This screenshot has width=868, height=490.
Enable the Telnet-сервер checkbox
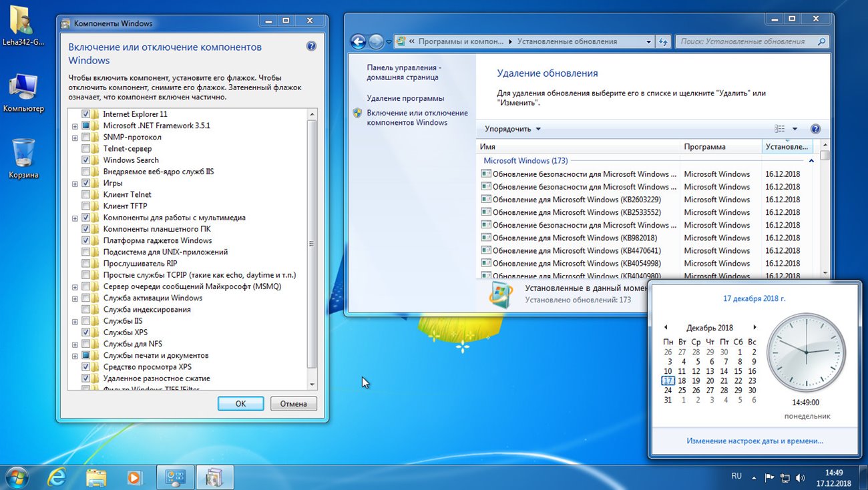click(85, 148)
